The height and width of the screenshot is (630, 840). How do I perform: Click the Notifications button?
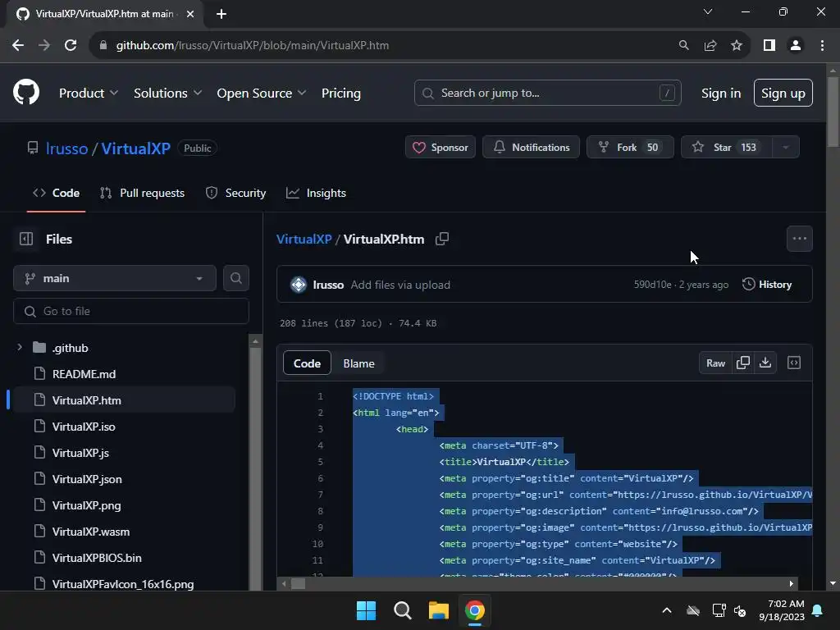point(531,148)
